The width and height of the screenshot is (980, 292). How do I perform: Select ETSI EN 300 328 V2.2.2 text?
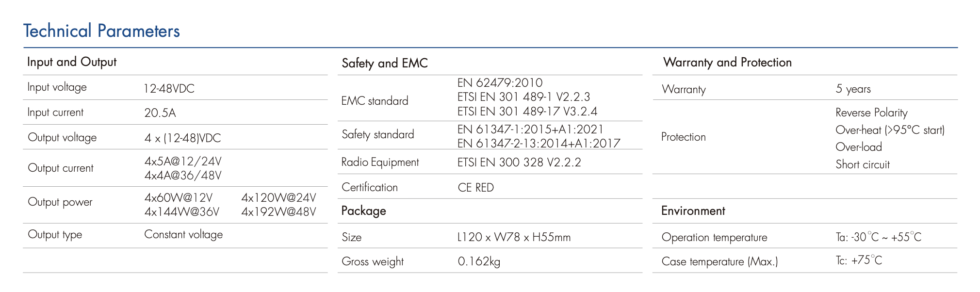click(x=519, y=162)
